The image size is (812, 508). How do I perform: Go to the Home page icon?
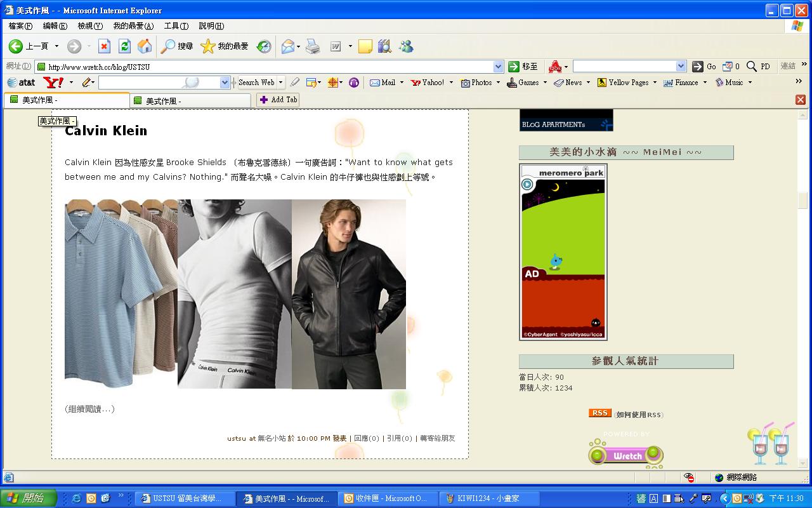pyautogui.click(x=145, y=46)
